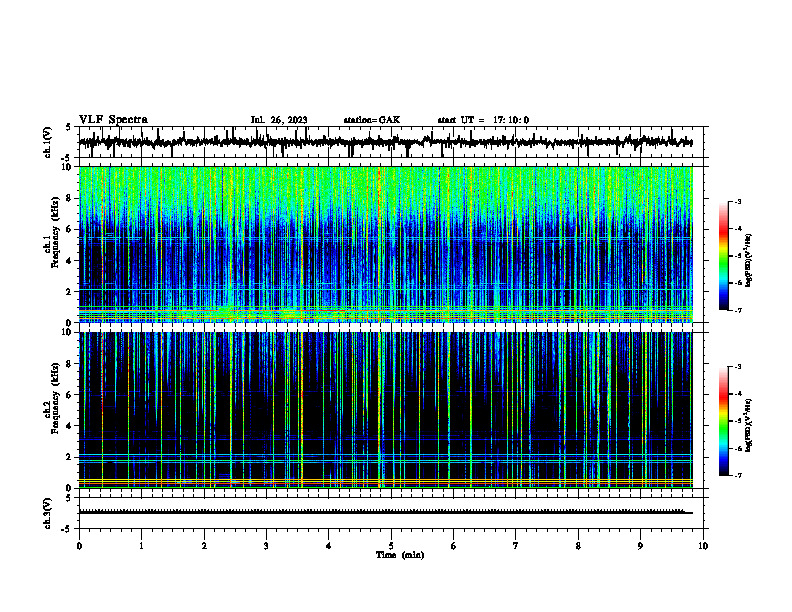792x612 pixels.
Task: Click the "-7" tick on ch.2 colorbar
Action: click(x=738, y=475)
